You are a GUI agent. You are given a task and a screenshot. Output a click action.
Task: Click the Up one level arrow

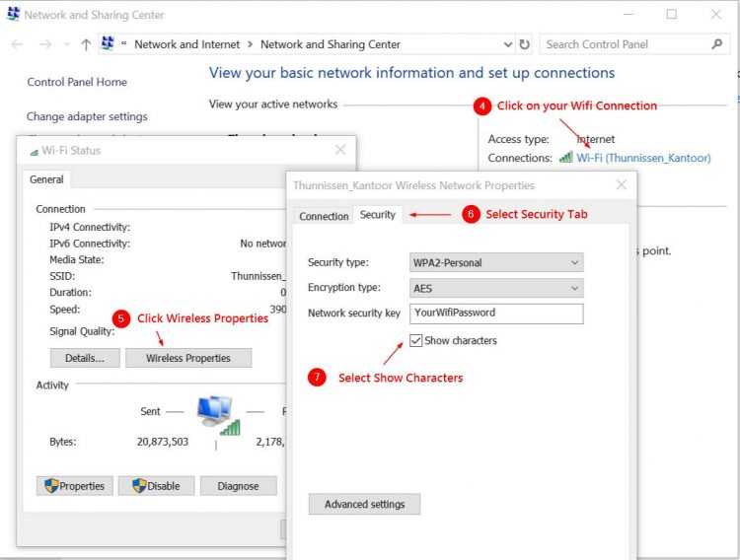[x=86, y=44]
